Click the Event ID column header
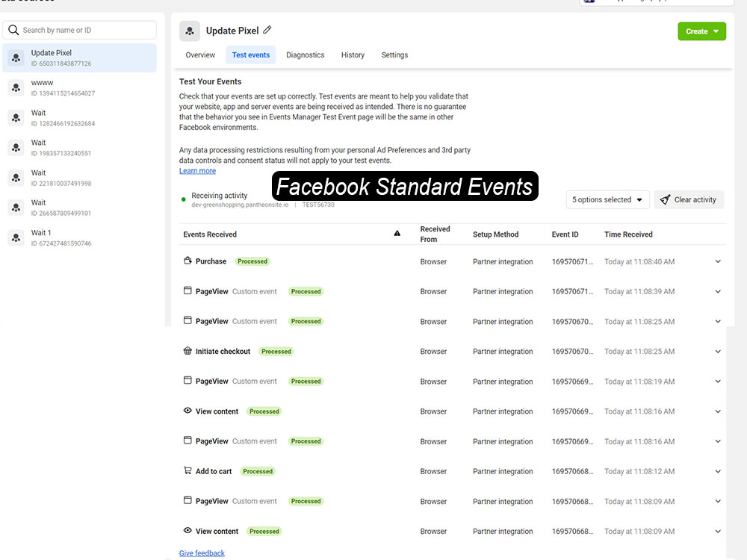747x560 pixels. [565, 234]
